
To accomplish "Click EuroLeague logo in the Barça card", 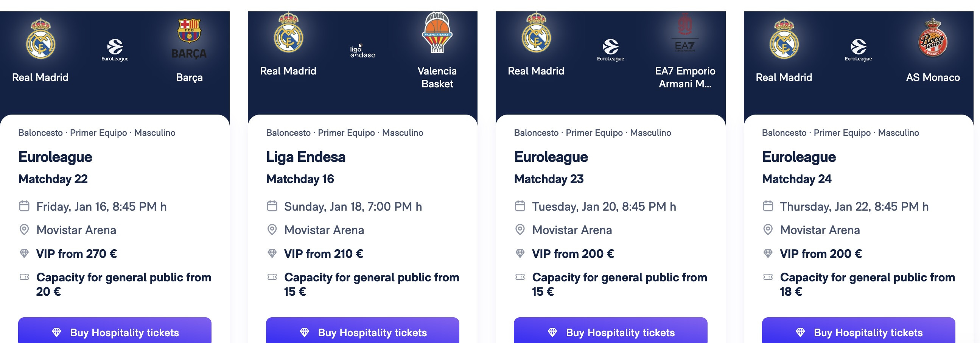I will tap(115, 50).
